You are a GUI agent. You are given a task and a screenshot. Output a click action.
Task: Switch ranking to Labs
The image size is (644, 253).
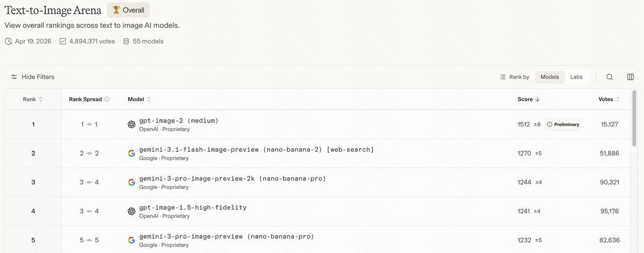pos(576,77)
